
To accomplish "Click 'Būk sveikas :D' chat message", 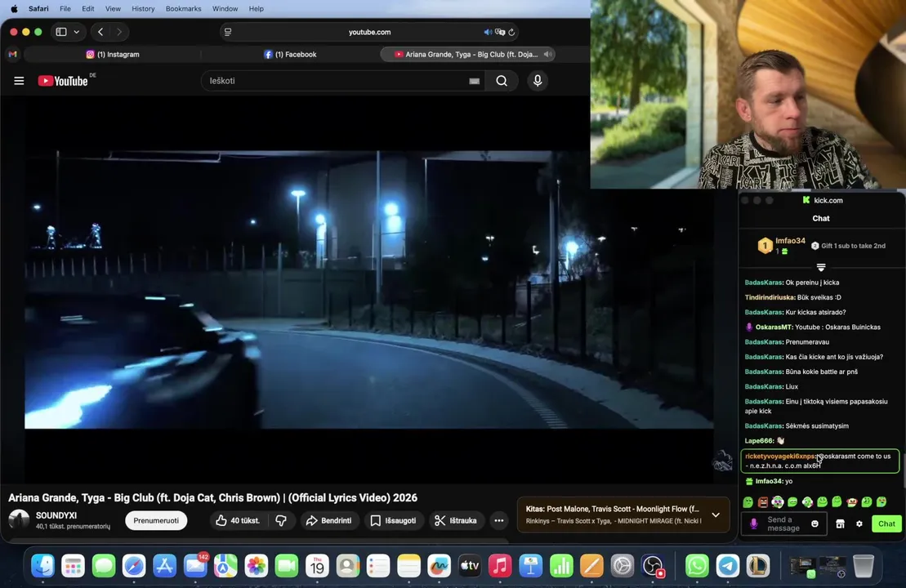I will 819,297.
